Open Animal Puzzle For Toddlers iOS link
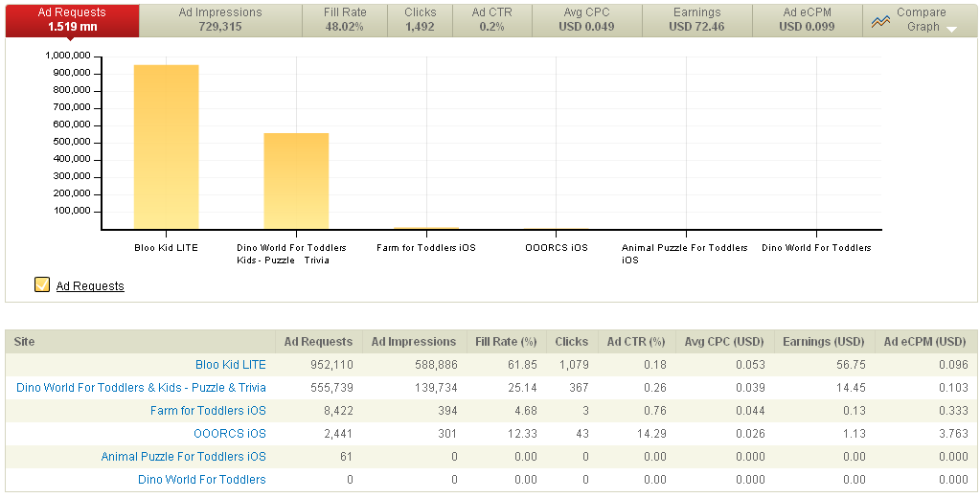The height and width of the screenshot is (498, 980). tap(183, 457)
